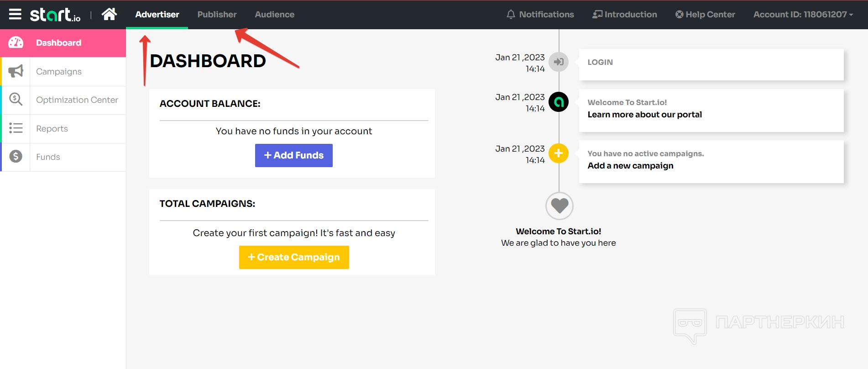The width and height of the screenshot is (868, 369).
Task: Click Add a new campaign link
Action: pyautogui.click(x=630, y=166)
